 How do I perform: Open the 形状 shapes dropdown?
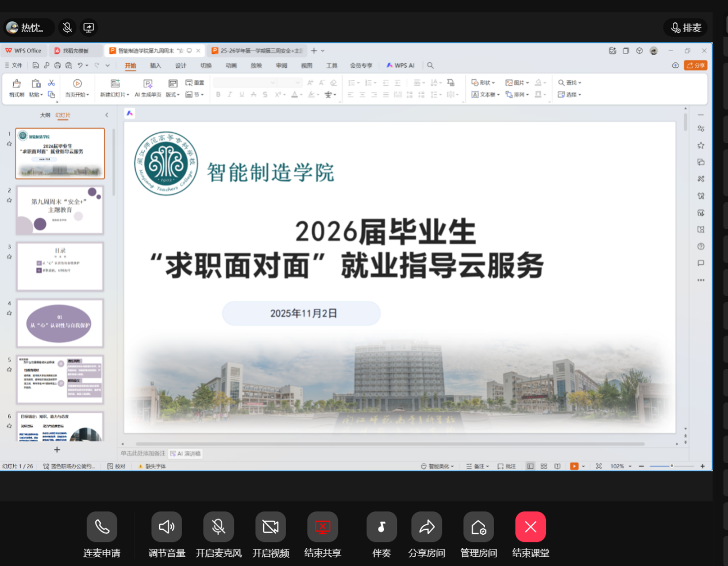tap(483, 83)
